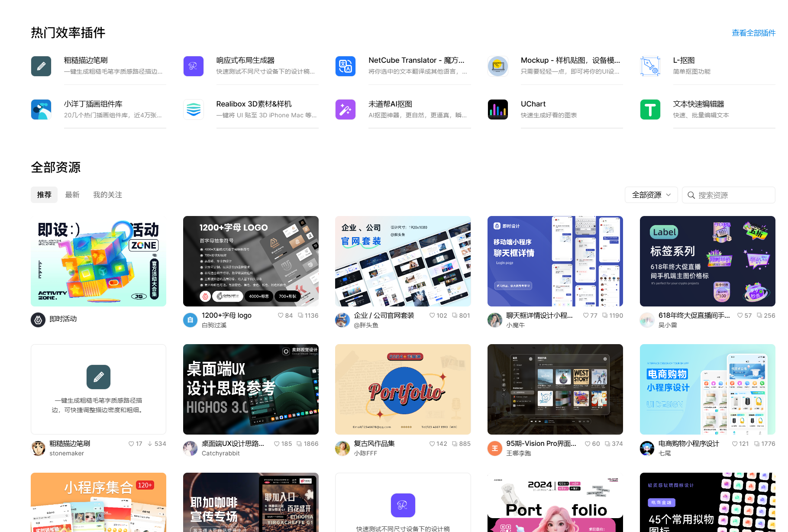Viewport: 788px width, 532px height.
Task: Like the 企业/公司官网套装 resource
Action: coord(432,316)
